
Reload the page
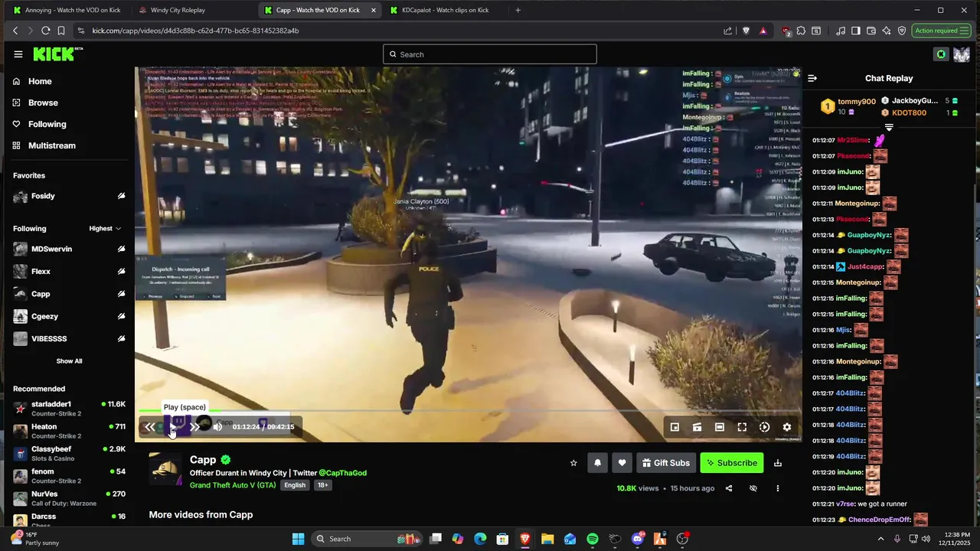pyautogui.click(x=46, y=31)
